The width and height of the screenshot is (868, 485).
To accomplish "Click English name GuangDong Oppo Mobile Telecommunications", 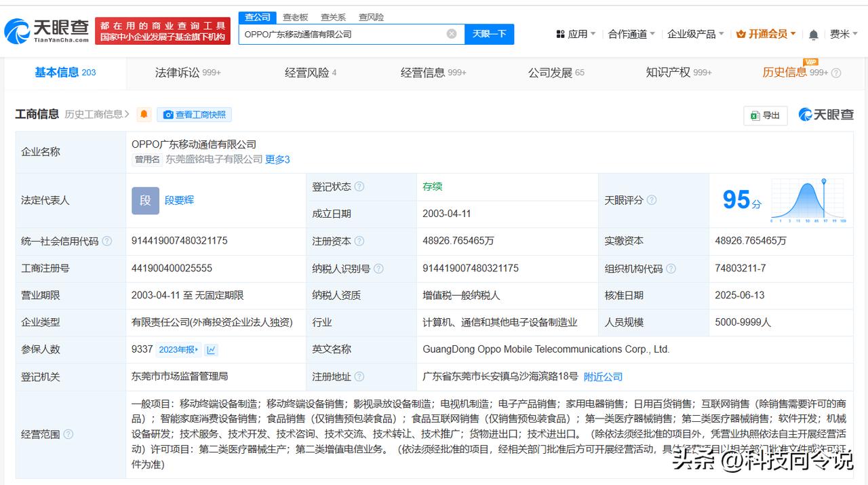I will pos(546,349).
